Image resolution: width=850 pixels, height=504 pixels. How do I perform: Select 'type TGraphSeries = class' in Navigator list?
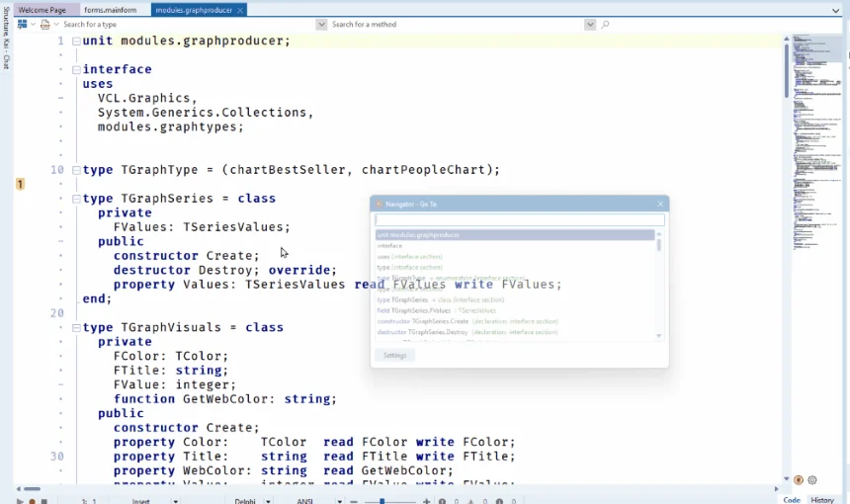pos(514,299)
